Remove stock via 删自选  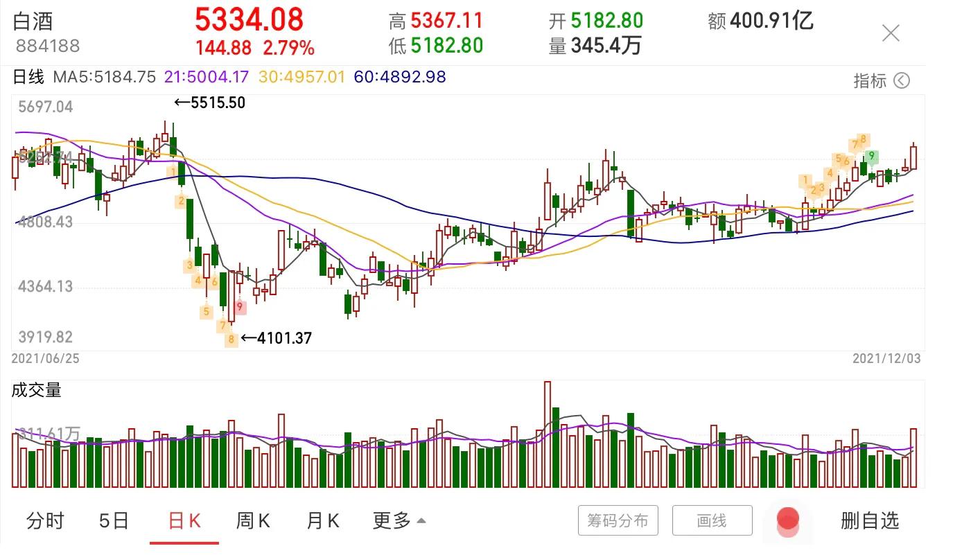click(870, 520)
